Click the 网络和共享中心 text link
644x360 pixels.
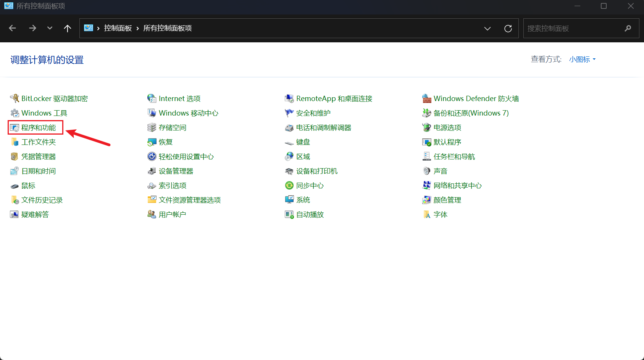click(x=458, y=185)
